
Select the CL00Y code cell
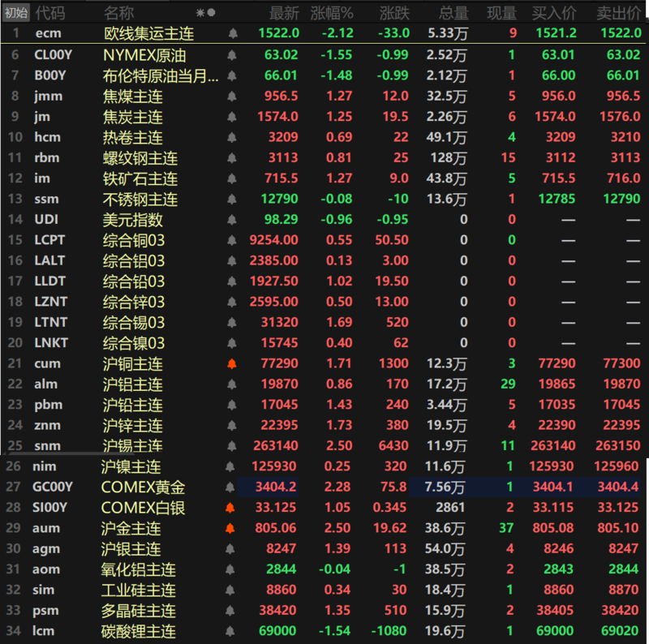pyautogui.click(x=54, y=54)
